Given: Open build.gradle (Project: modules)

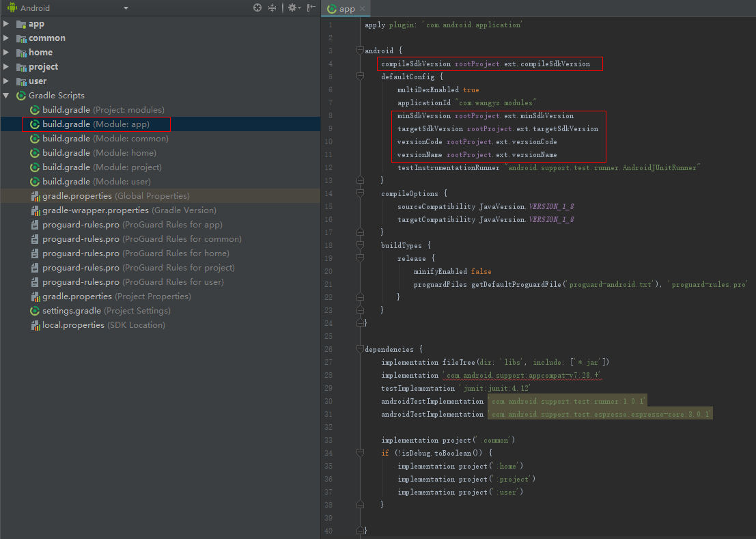Looking at the screenshot, I should 102,110.
